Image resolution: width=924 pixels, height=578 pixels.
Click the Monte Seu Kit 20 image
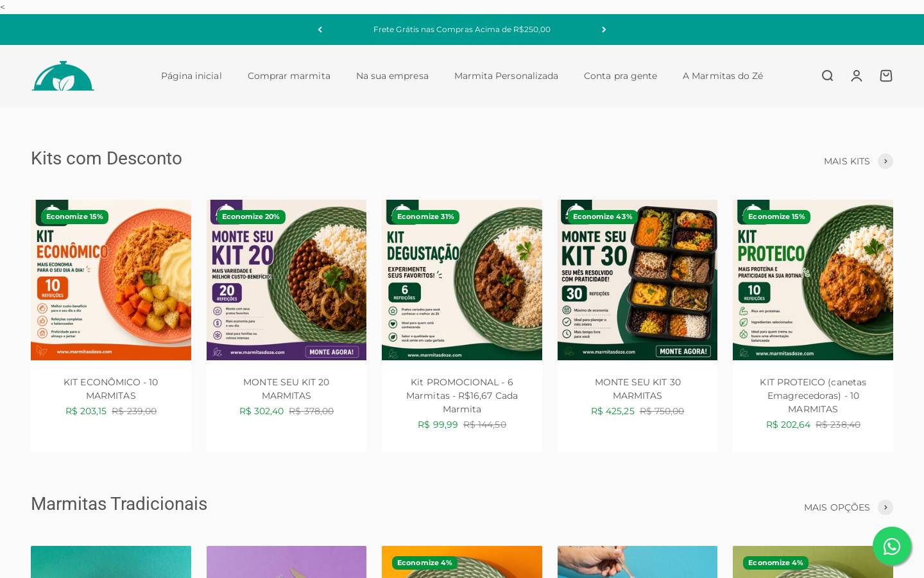coord(286,280)
